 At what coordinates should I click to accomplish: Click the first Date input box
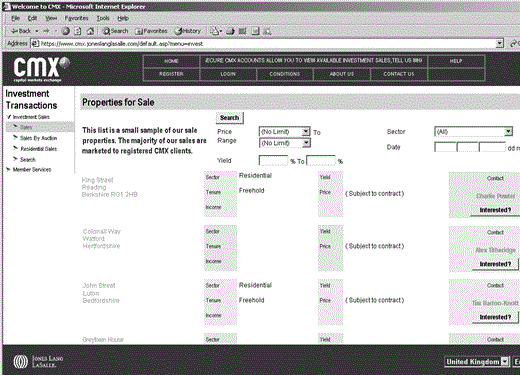point(445,147)
